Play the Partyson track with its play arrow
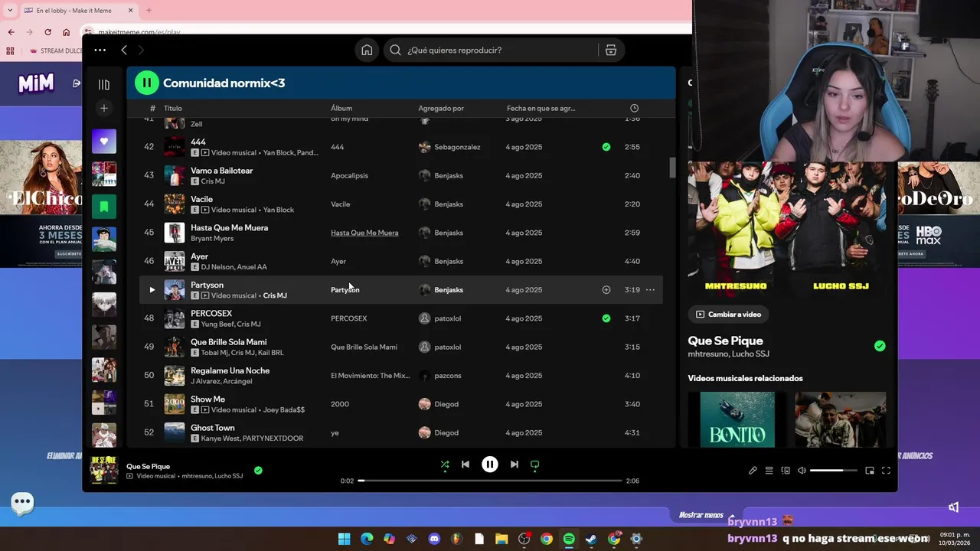Screen dimensions: 980x551 click(x=152, y=290)
